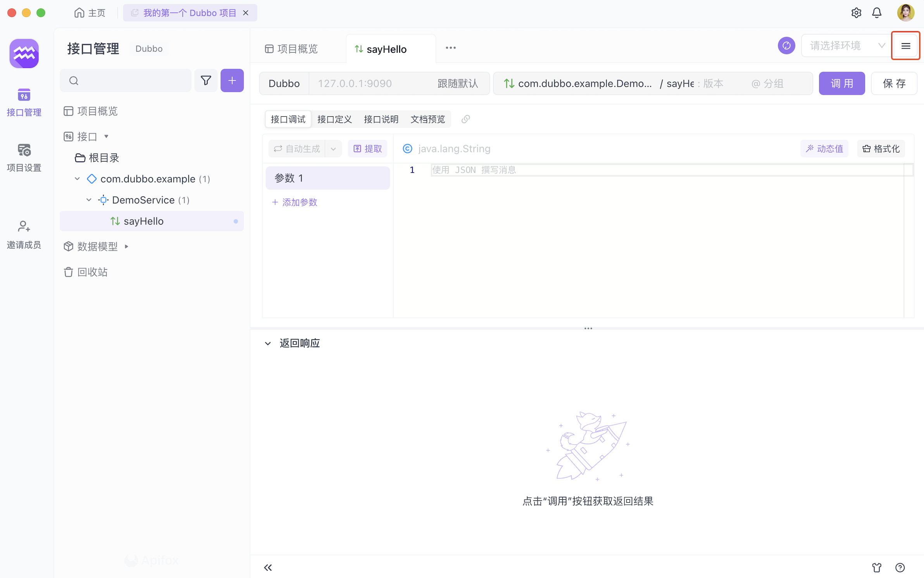Viewport: 924px width, 578px height.
Task: Click the purple plus add button
Action: pyautogui.click(x=232, y=81)
